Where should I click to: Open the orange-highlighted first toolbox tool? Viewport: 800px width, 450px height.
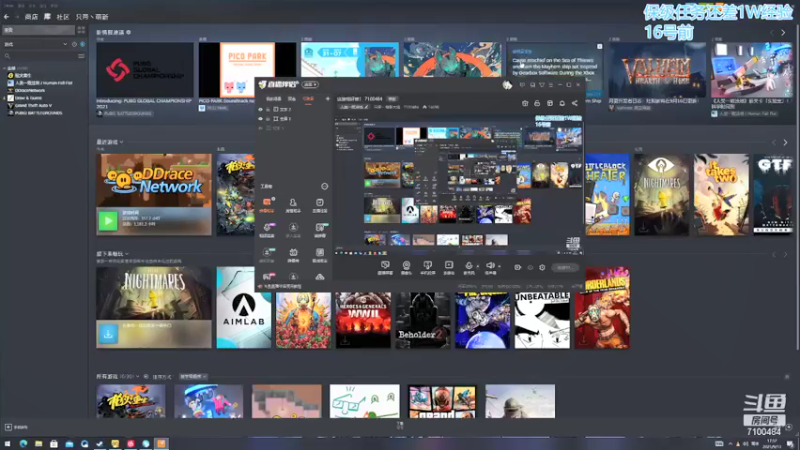(267, 205)
